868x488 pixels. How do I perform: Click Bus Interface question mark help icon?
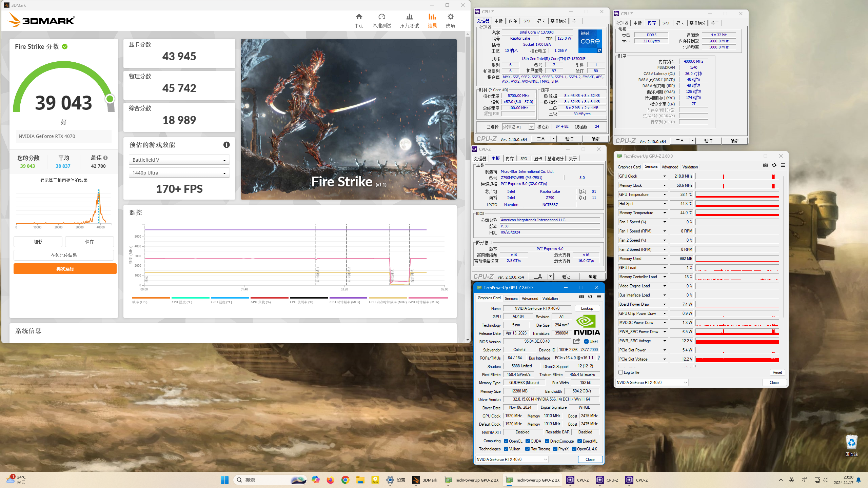[599, 358]
